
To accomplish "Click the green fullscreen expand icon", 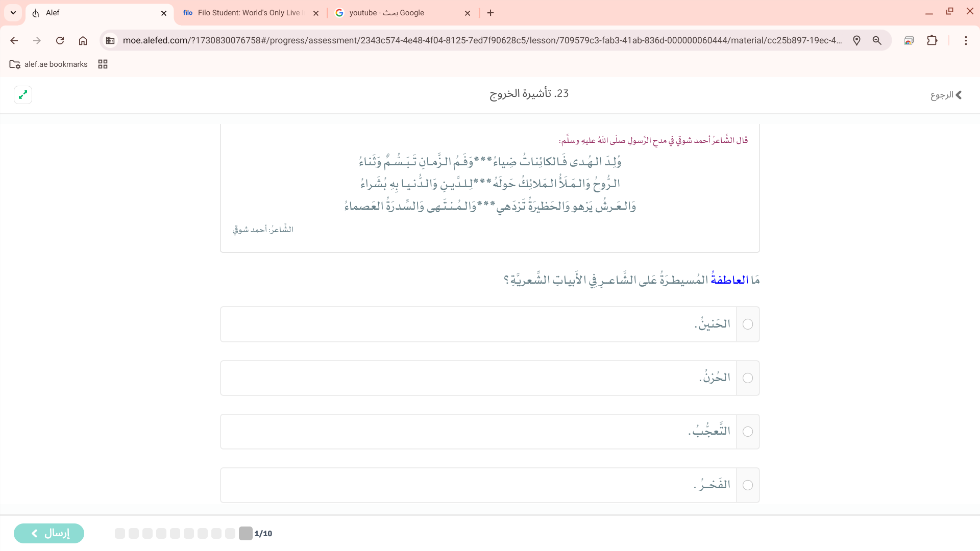I will click(x=23, y=95).
